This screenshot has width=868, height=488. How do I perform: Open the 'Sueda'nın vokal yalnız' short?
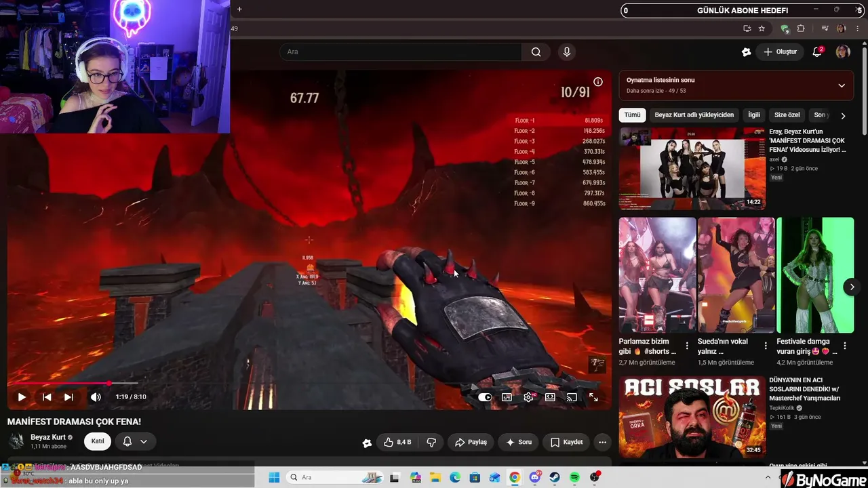tap(736, 275)
